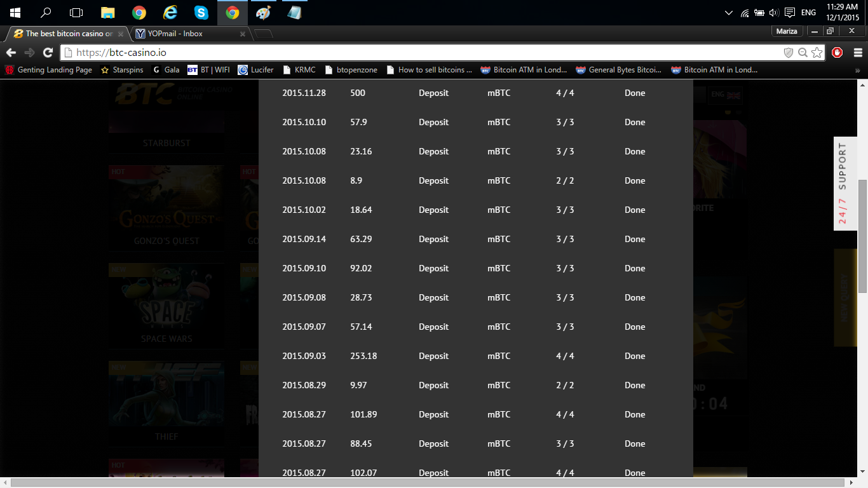Click the zoom magnifier in address bar

[x=803, y=53]
